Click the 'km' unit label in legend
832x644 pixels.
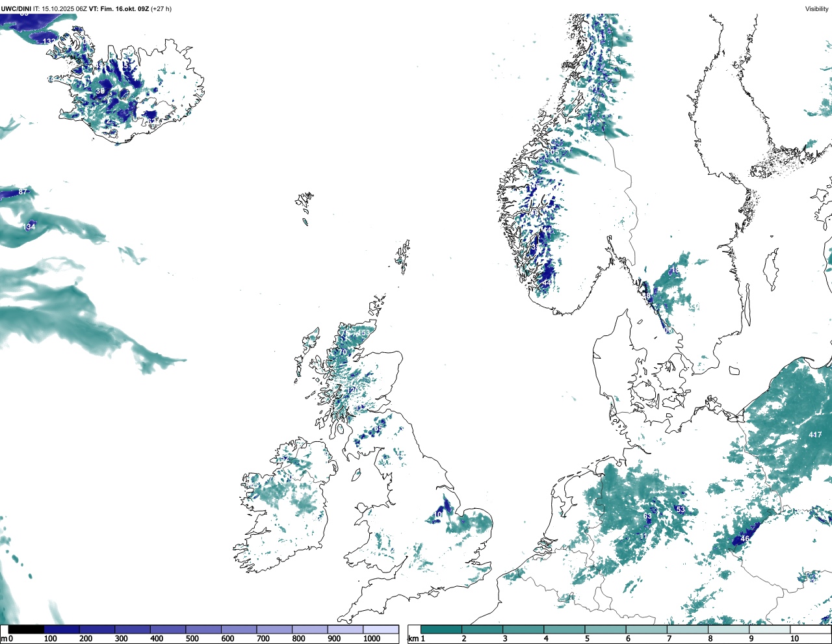(x=413, y=639)
